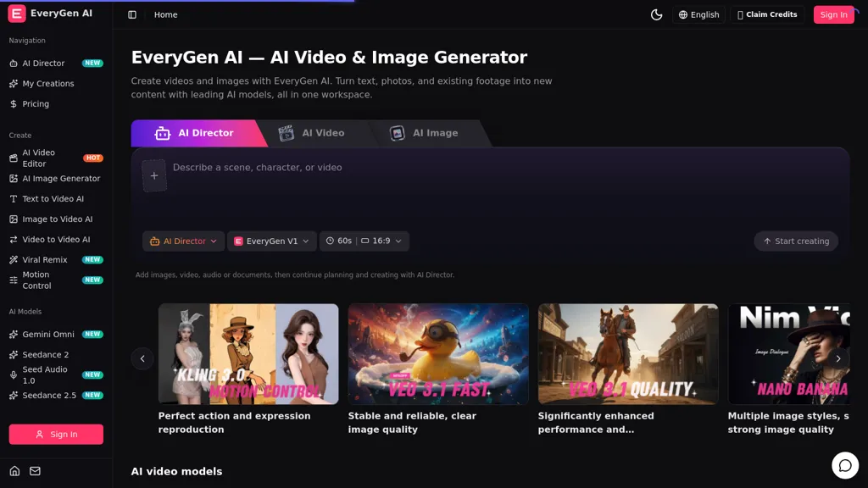Image resolution: width=868 pixels, height=488 pixels.
Task: Open Video to Video AI
Action: [56, 240]
